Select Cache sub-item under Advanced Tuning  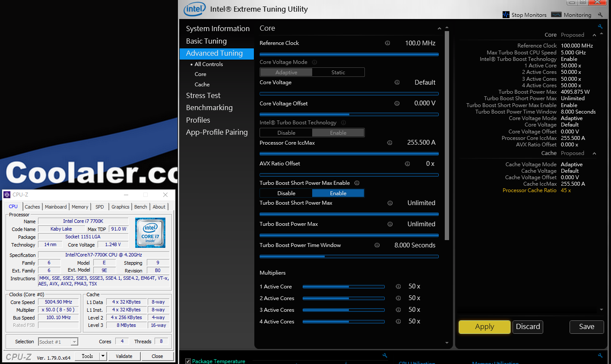202,85
